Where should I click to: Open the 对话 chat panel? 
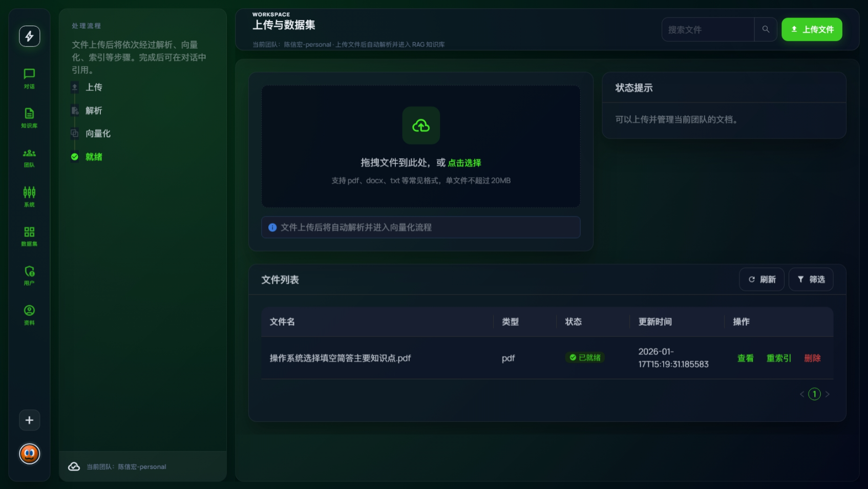29,79
